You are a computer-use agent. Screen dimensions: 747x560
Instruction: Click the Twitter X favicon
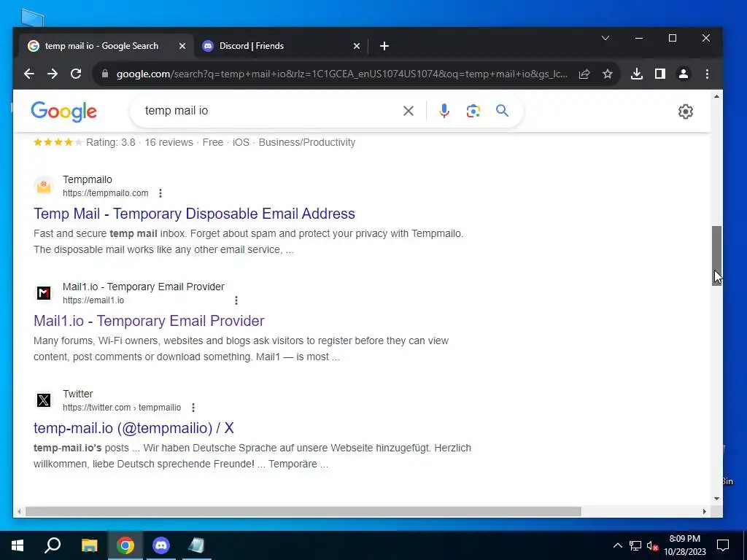click(x=43, y=400)
